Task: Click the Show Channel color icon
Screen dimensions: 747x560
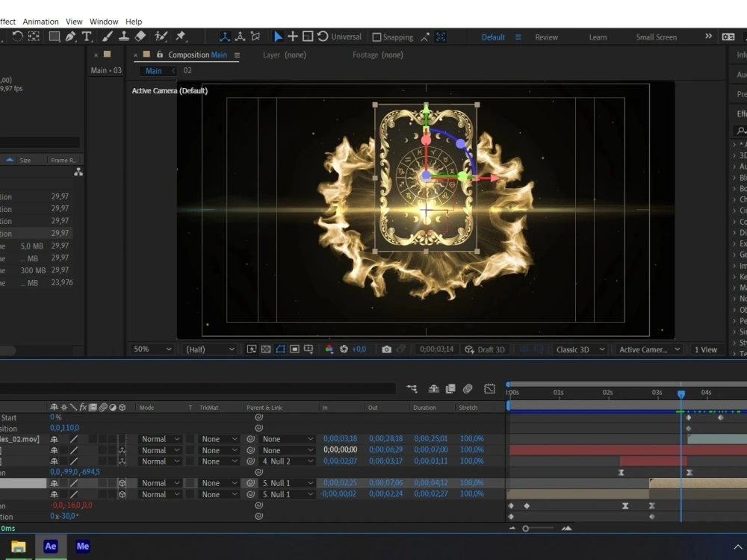Action: tap(329, 349)
